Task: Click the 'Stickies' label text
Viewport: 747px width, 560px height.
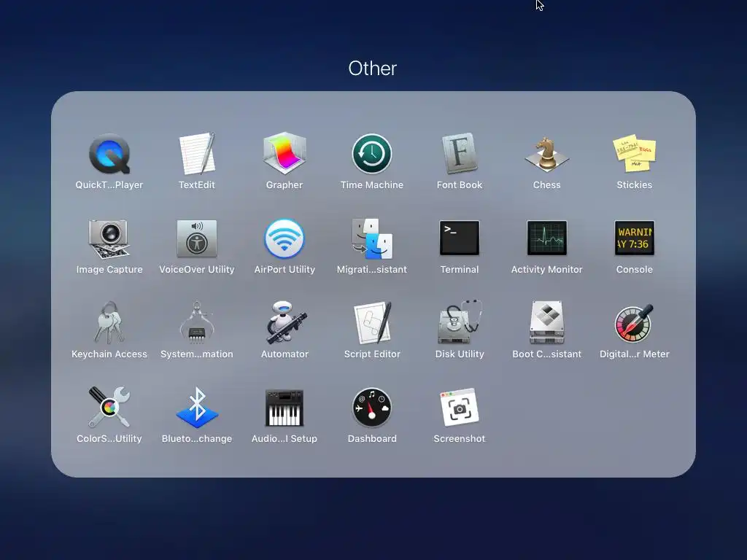Action: point(634,184)
